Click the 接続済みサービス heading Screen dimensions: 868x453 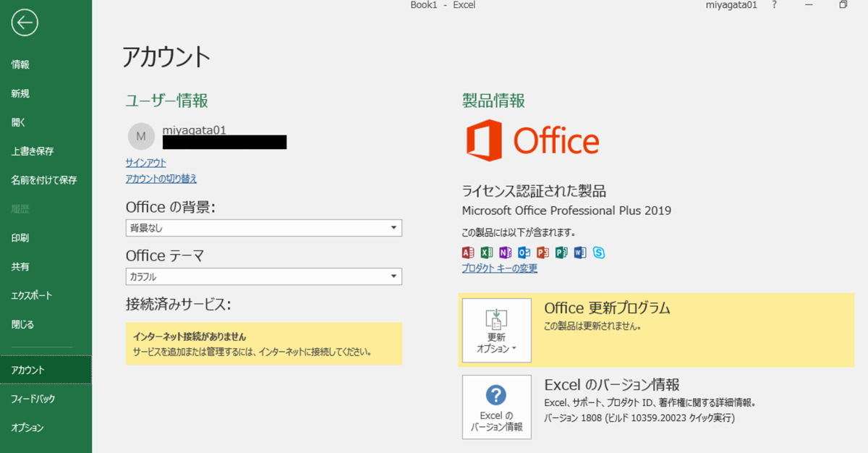pos(178,304)
